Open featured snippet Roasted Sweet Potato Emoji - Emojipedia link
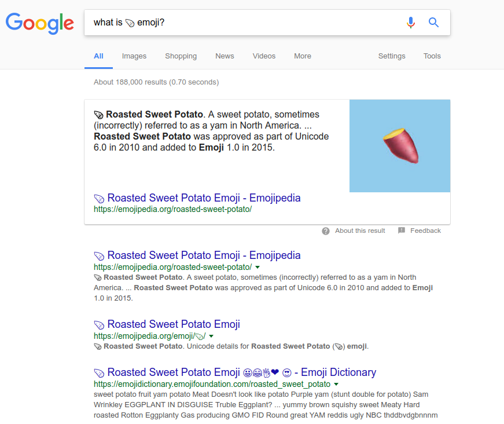 pos(204,198)
